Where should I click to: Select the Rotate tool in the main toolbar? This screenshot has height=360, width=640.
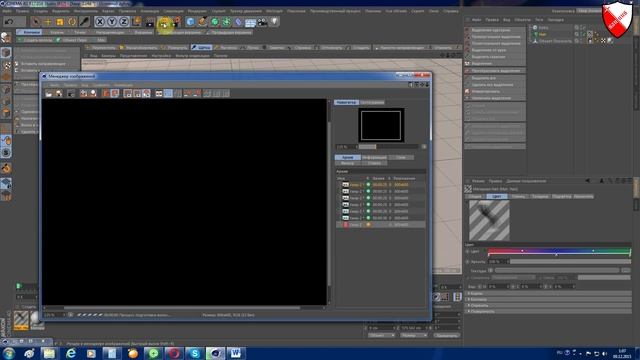coord(72,21)
